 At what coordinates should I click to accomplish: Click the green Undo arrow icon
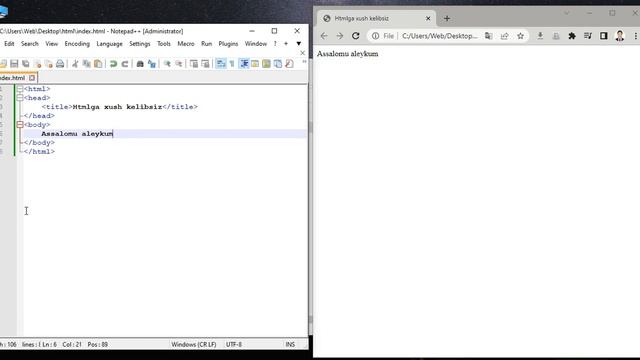113,64
